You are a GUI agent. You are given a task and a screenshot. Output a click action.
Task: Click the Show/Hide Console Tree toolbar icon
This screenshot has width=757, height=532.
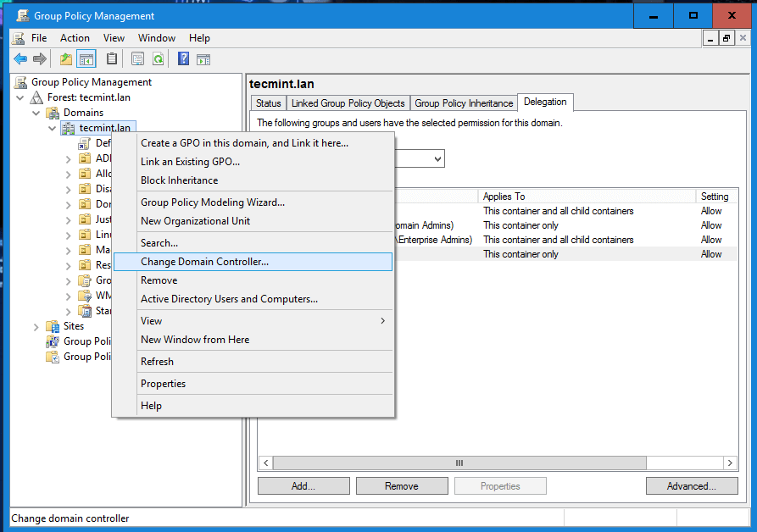[x=86, y=58]
